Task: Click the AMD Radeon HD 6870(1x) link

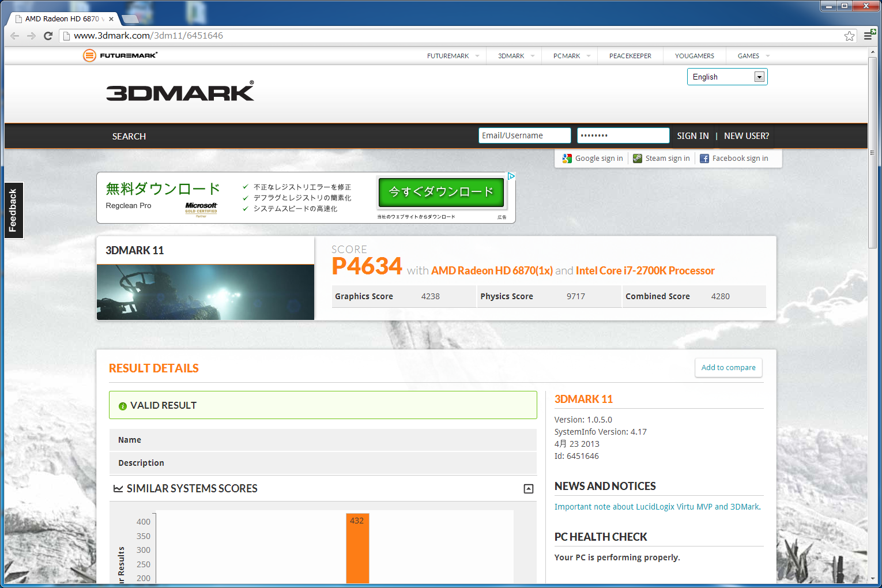Action: pyautogui.click(x=492, y=270)
